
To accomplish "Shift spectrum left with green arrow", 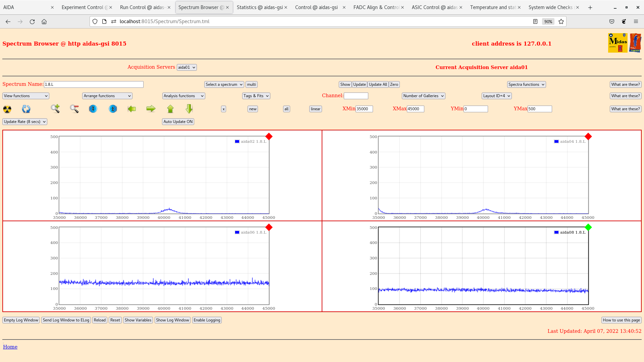I will pyautogui.click(x=132, y=109).
